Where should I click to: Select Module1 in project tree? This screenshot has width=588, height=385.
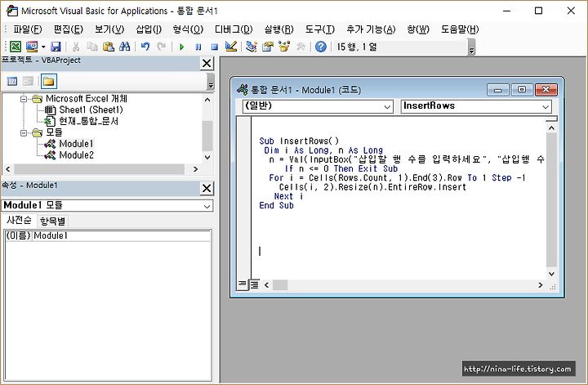pos(77,144)
